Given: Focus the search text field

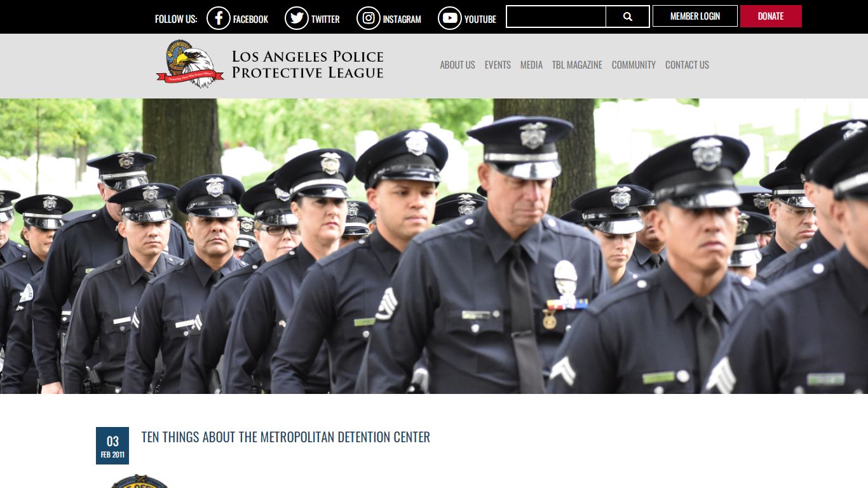Looking at the screenshot, I should click(556, 17).
